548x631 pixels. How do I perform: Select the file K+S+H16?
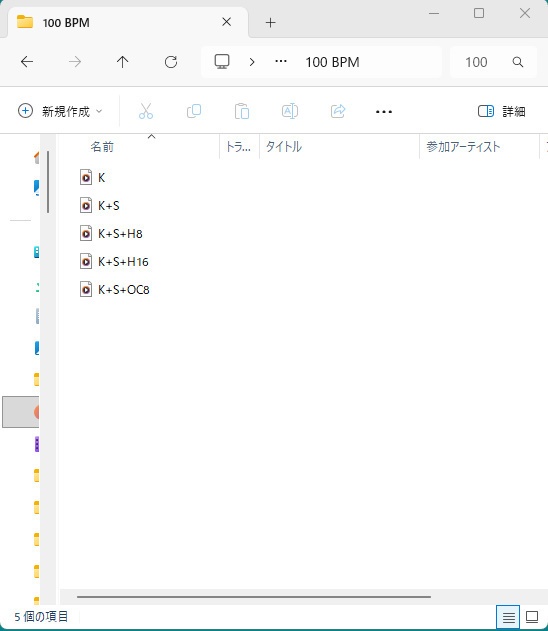pyautogui.click(x=123, y=262)
